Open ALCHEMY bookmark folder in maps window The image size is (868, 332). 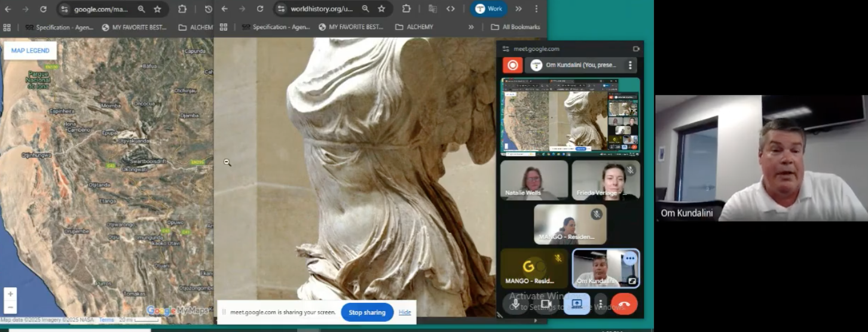coord(195,27)
